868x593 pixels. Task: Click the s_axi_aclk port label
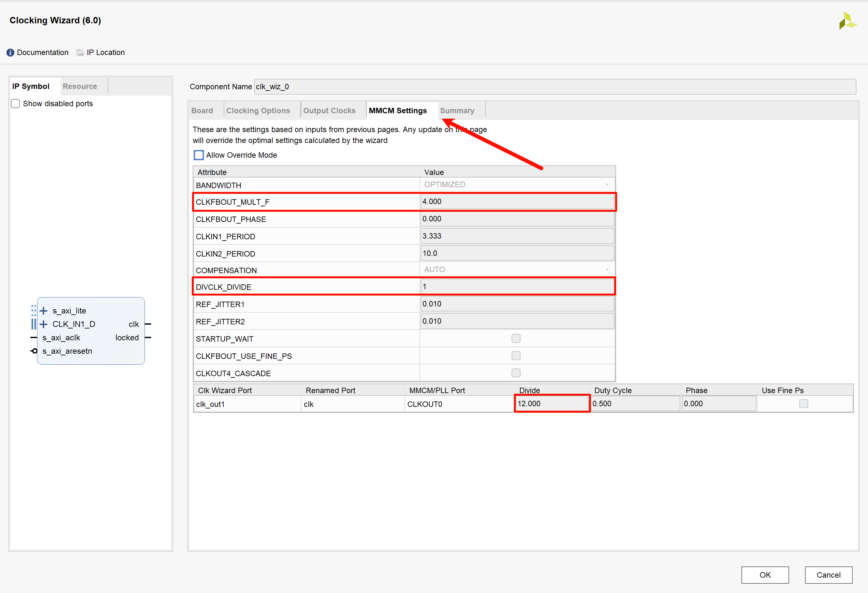pos(61,338)
